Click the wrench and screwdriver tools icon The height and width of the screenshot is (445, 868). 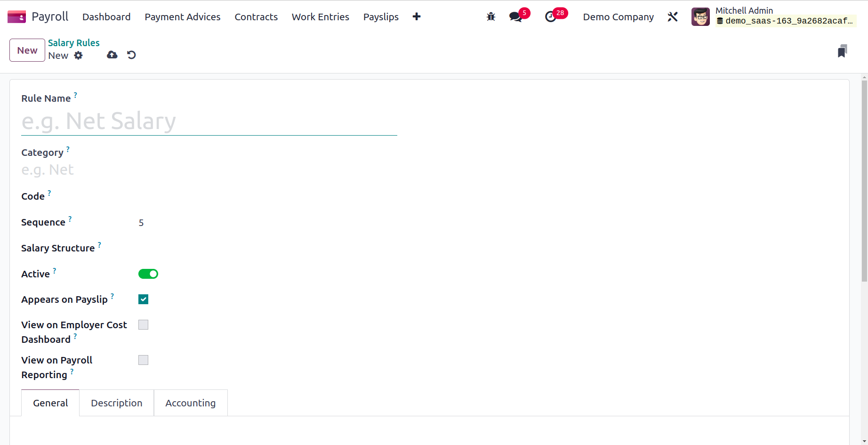pyautogui.click(x=673, y=17)
